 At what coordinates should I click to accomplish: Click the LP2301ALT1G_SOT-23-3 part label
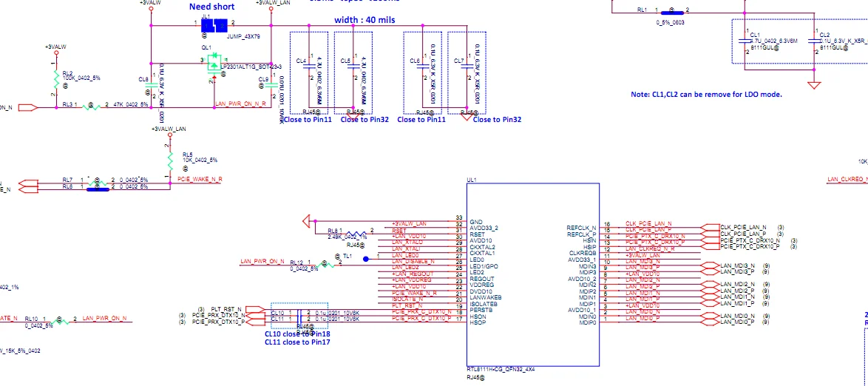(x=250, y=67)
